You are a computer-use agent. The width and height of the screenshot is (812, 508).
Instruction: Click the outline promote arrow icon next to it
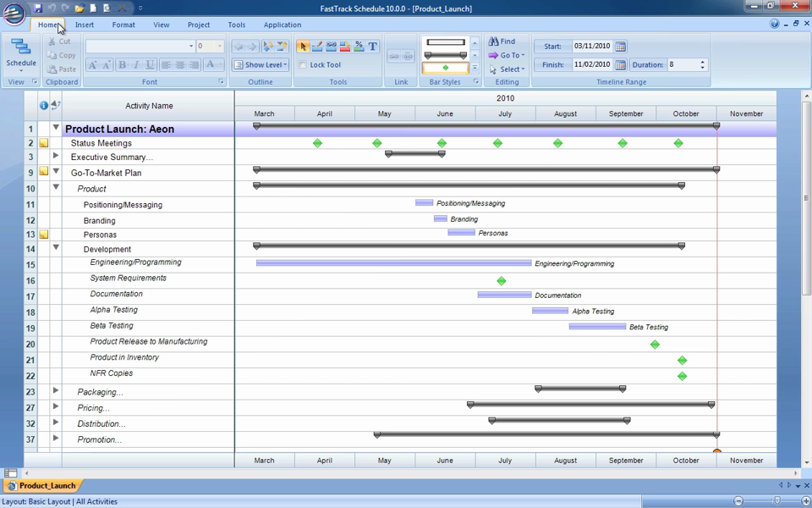tap(282, 47)
